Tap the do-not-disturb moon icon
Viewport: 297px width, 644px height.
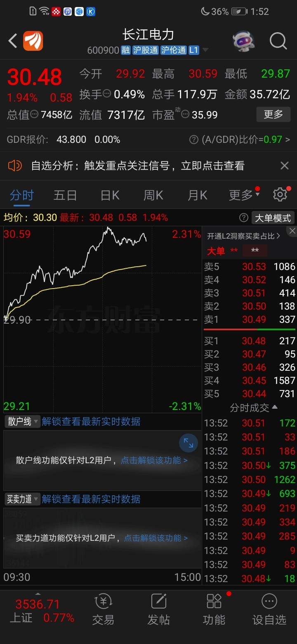(x=205, y=12)
